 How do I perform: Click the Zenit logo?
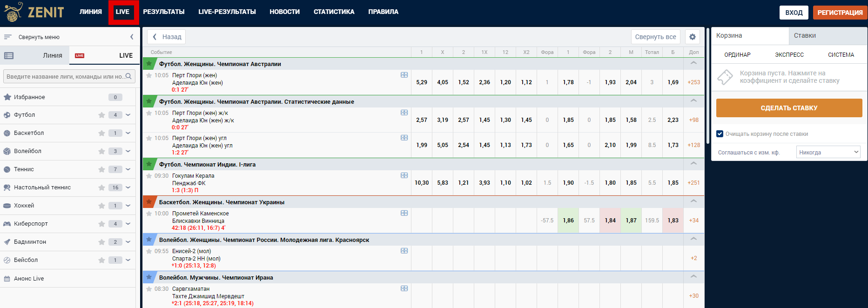click(34, 12)
